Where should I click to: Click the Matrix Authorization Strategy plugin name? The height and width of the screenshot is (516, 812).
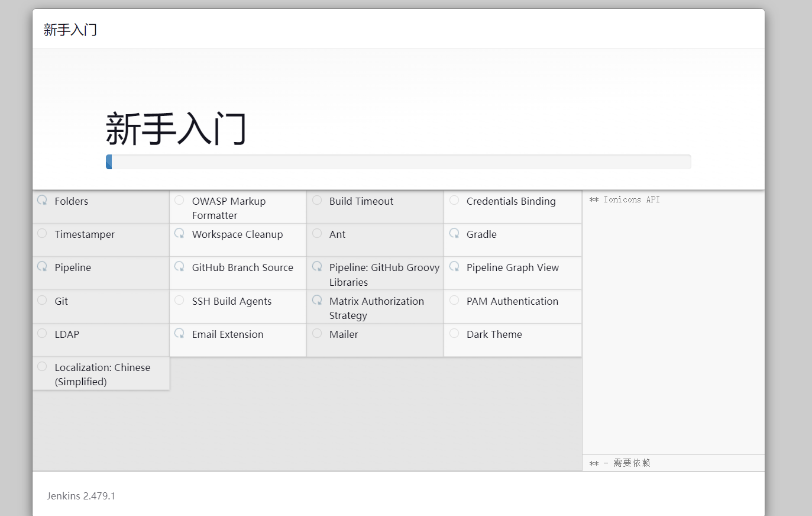click(x=377, y=308)
